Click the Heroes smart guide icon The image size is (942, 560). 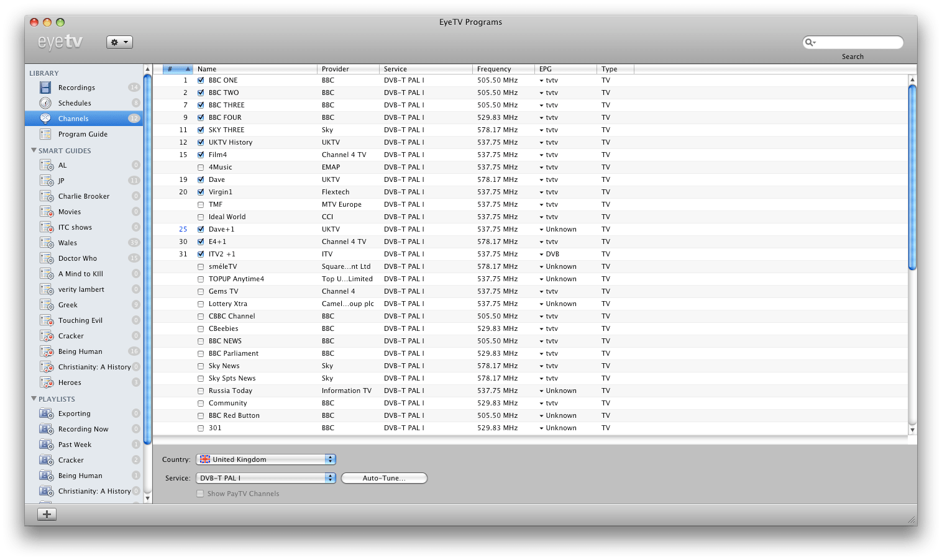click(x=47, y=382)
